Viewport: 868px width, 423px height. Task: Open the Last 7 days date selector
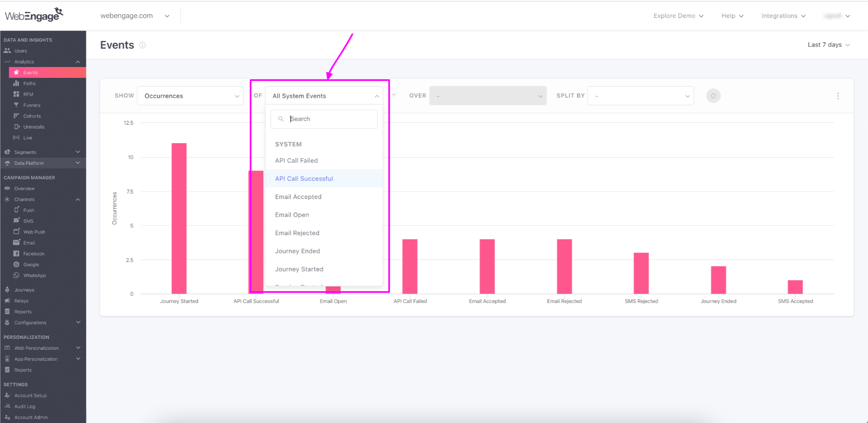coord(828,45)
